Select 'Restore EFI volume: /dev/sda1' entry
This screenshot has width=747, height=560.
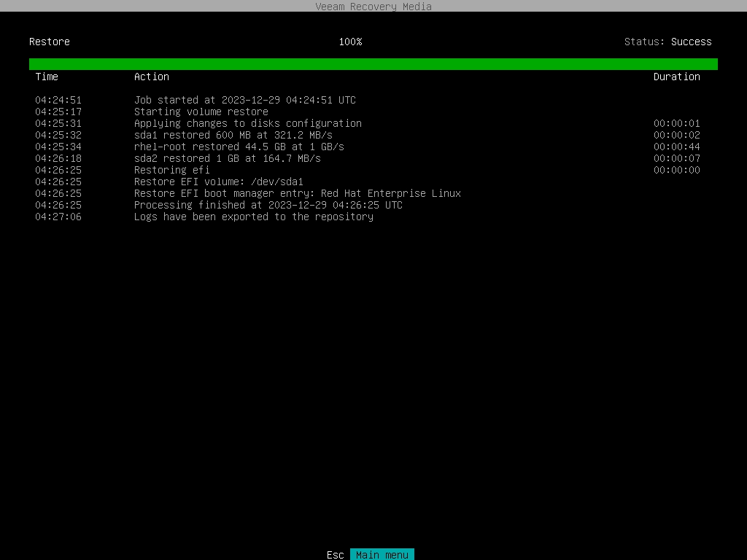[218, 182]
